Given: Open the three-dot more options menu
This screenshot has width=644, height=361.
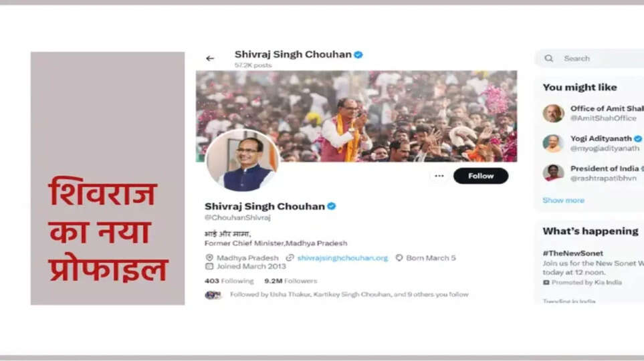Looking at the screenshot, I should [439, 176].
